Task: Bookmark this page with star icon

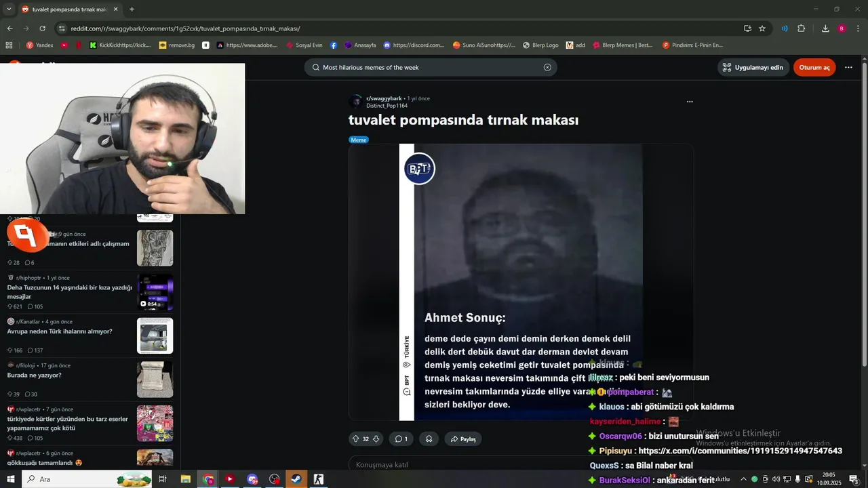Action: pos(762,28)
